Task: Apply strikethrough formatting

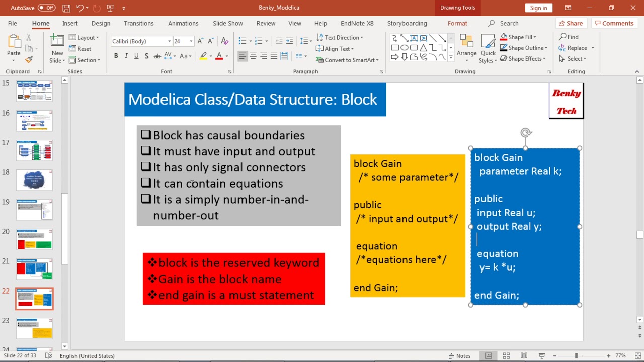Action: click(x=157, y=56)
